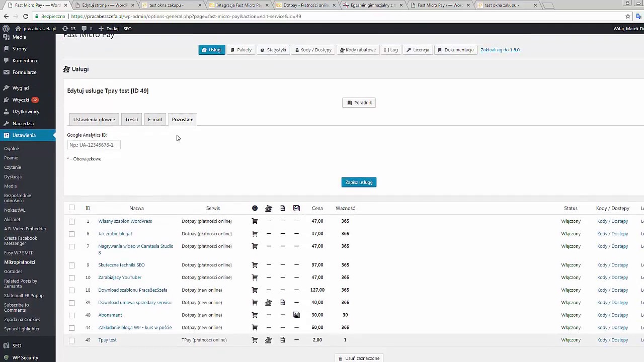
Task: Open the Statystyki section
Action: pyautogui.click(x=273, y=50)
